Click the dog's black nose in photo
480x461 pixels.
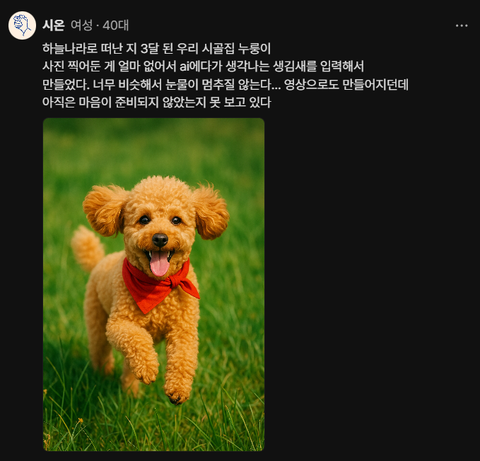(x=160, y=239)
